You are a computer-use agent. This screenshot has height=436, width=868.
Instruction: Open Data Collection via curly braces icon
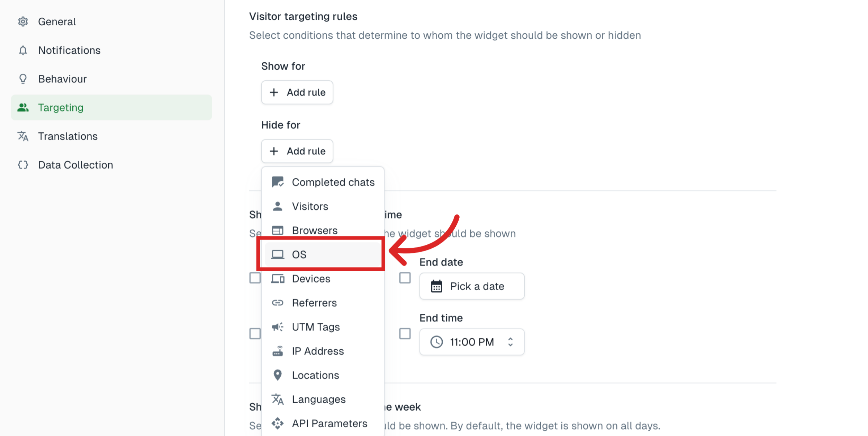23,165
